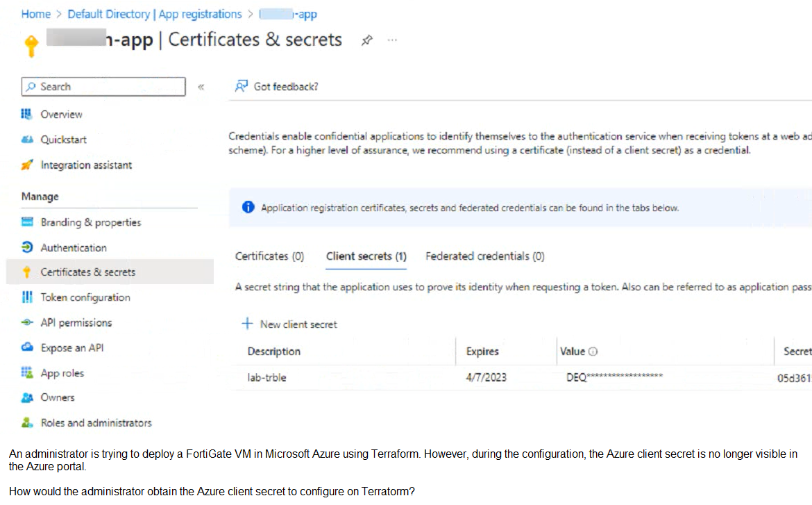Click the Home breadcrumb link
The width and height of the screenshot is (812, 505).
tap(35, 14)
